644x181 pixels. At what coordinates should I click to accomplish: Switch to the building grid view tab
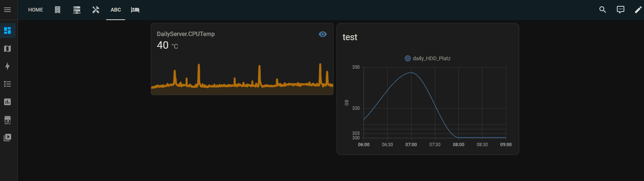tap(58, 10)
